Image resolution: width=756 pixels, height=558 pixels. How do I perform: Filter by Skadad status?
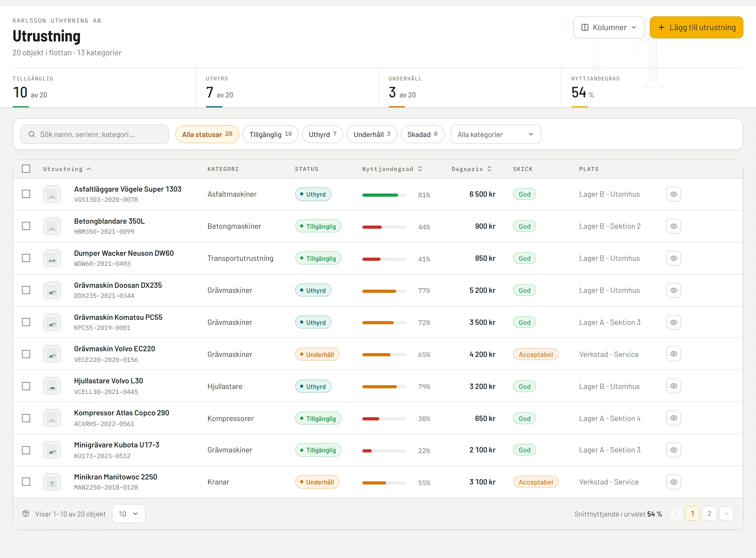[x=422, y=134]
